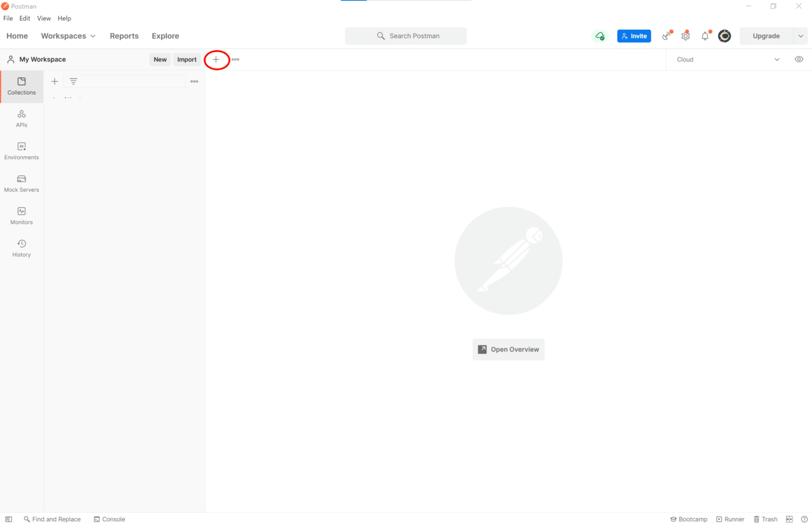
Task: Click the Import button
Action: [187, 60]
